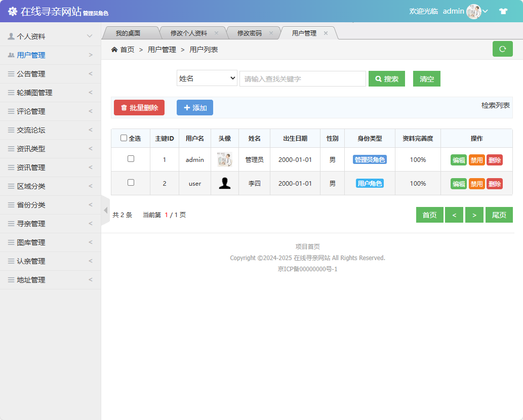Click the shirt icon in the header bar
The height and width of the screenshot is (420, 523).
click(x=503, y=11)
